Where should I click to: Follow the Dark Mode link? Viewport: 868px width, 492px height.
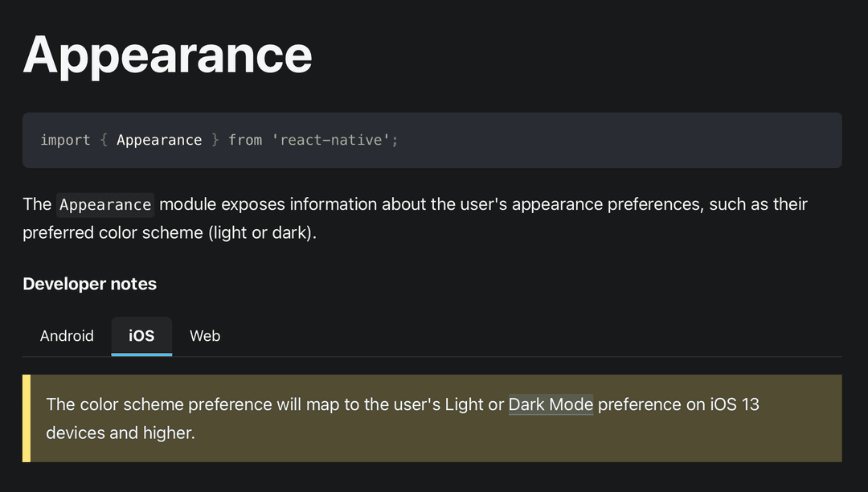click(551, 404)
